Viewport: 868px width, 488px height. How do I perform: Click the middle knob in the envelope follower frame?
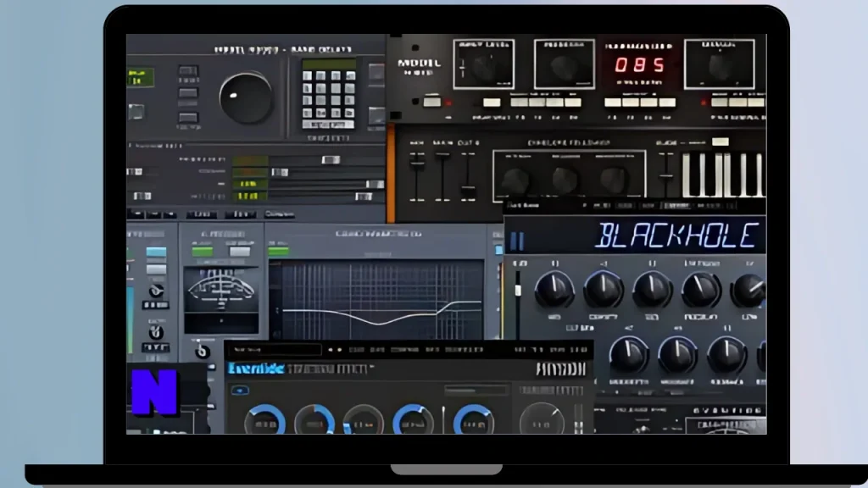pyautogui.click(x=564, y=180)
